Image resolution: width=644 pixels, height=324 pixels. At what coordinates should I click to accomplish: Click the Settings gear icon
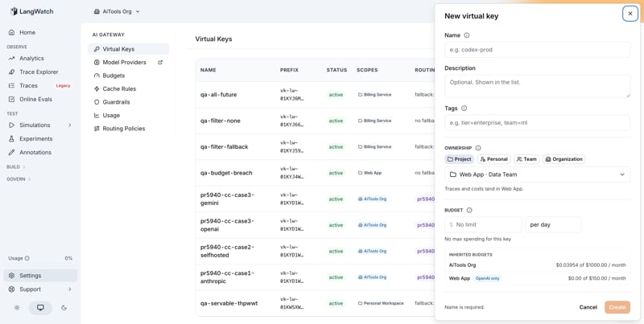coord(11,276)
